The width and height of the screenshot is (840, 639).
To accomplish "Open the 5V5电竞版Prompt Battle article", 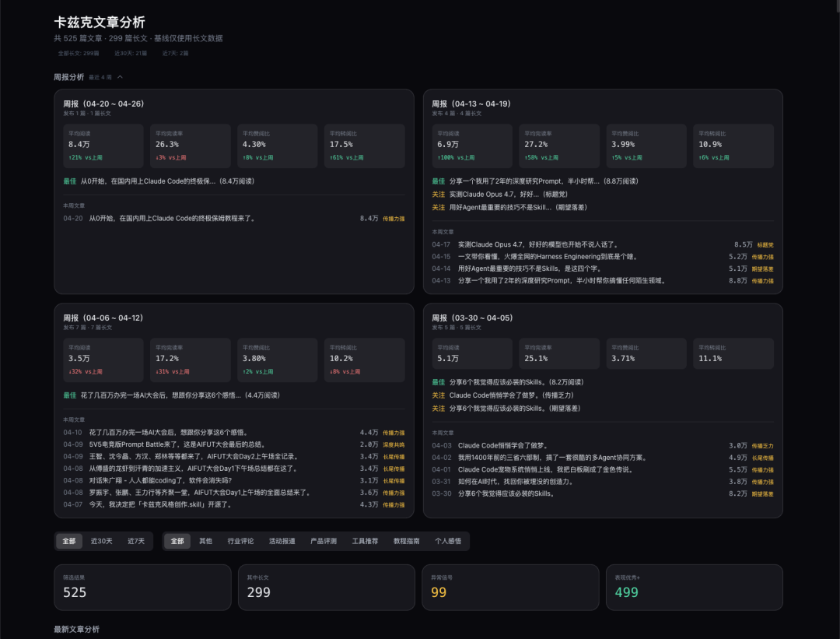I will pyautogui.click(x=179, y=444).
